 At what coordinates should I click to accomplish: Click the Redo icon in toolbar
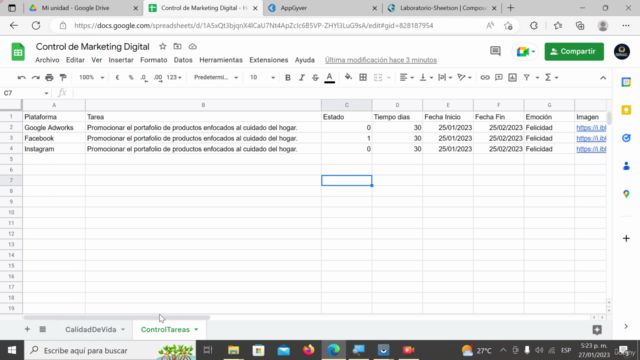[36, 78]
